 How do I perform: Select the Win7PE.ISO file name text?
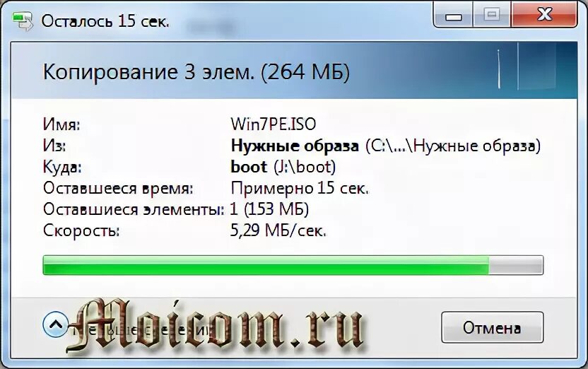point(274,124)
